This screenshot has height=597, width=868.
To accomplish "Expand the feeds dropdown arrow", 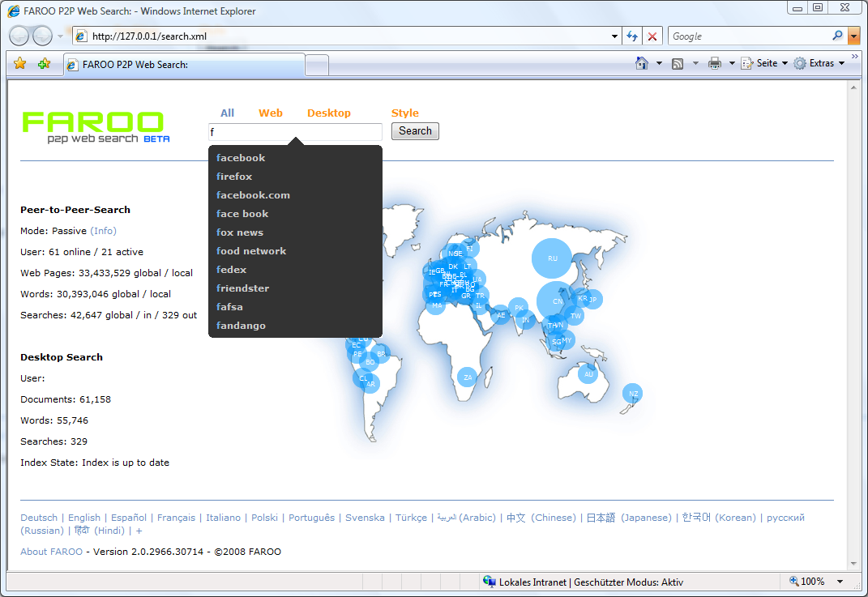I will click(x=695, y=63).
